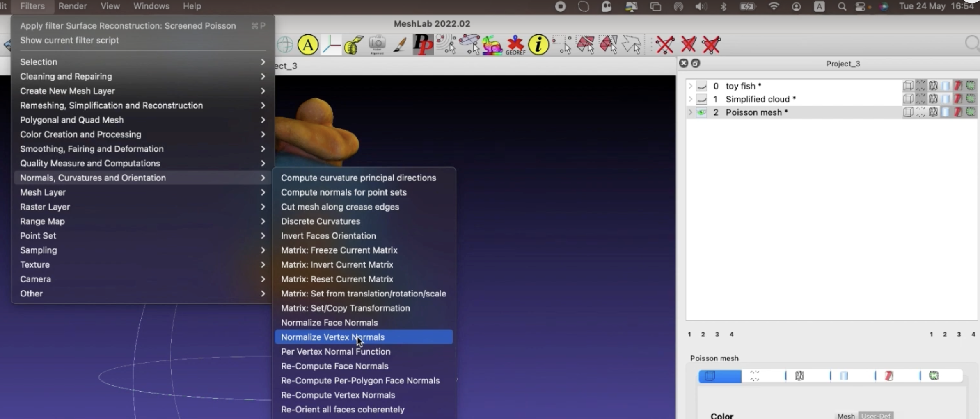Float the Project_3 layer panel
This screenshot has width=980, height=419.
695,63
